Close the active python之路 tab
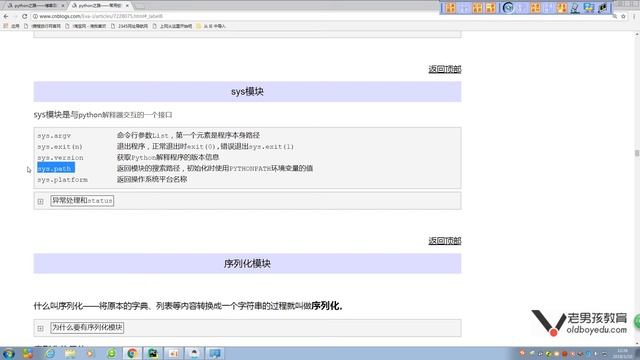The image size is (640, 360). tap(127, 6)
